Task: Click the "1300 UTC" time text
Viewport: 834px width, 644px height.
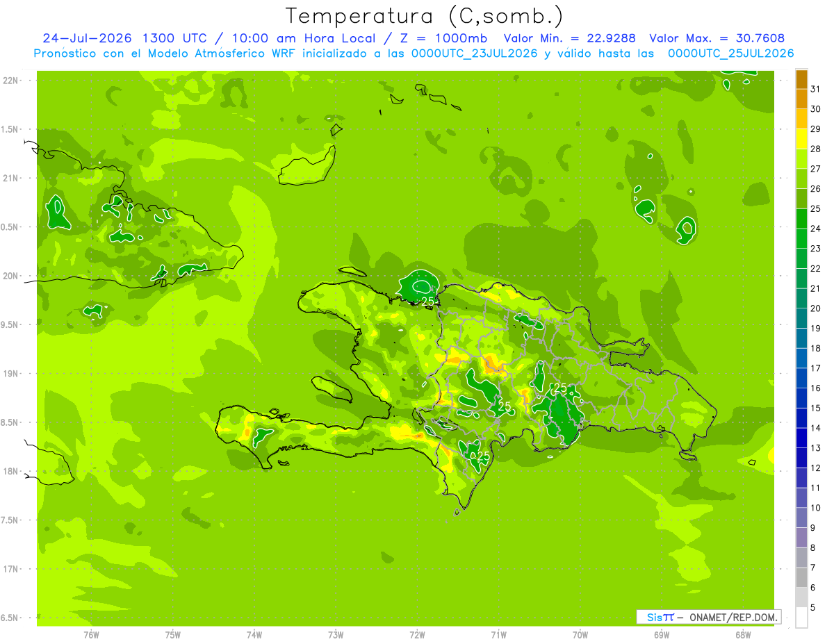Action: pos(174,38)
